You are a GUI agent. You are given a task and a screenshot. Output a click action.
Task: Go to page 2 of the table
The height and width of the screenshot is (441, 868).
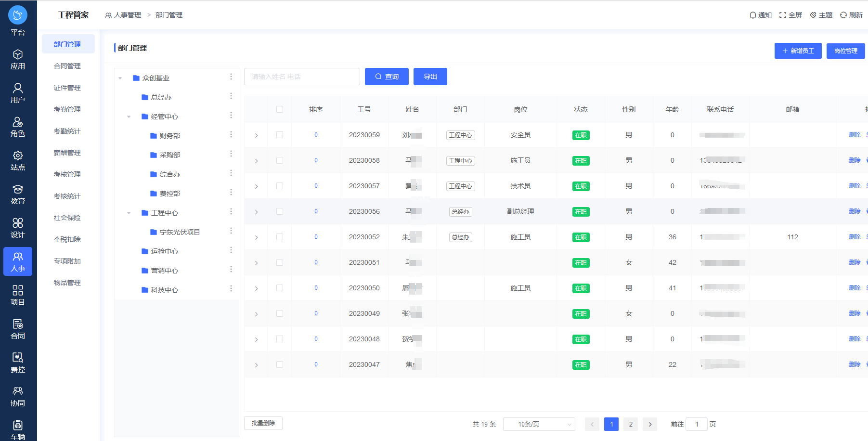tap(631, 424)
